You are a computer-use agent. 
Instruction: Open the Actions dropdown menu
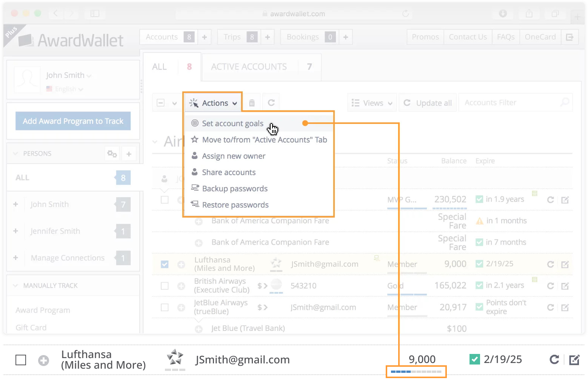212,102
